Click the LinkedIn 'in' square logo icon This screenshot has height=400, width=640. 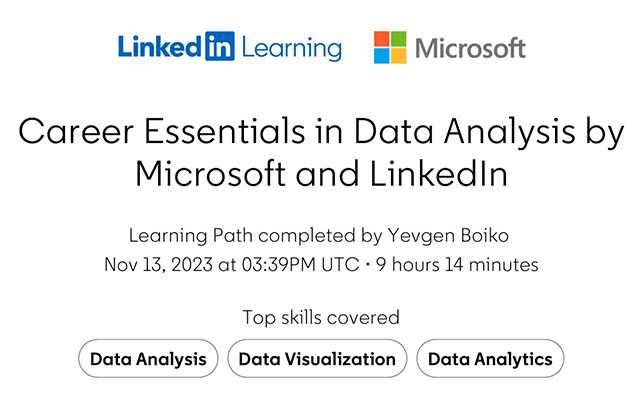(x=220, y=47)
